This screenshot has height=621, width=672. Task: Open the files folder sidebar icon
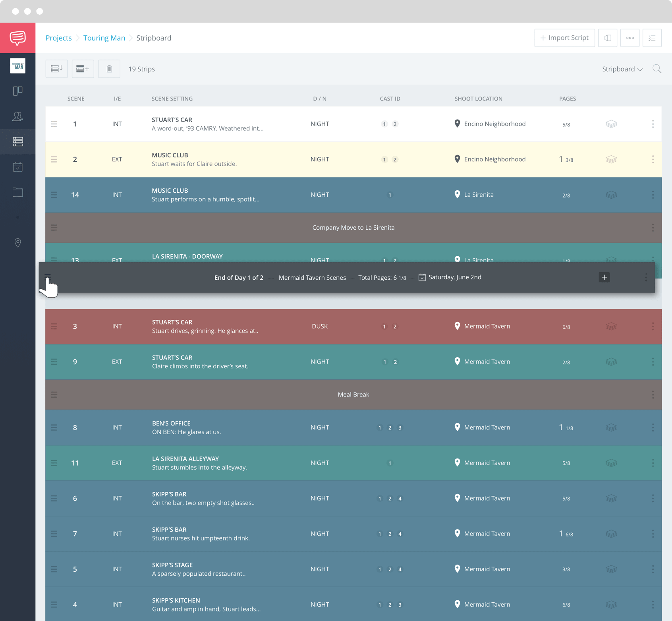point(17,192)
